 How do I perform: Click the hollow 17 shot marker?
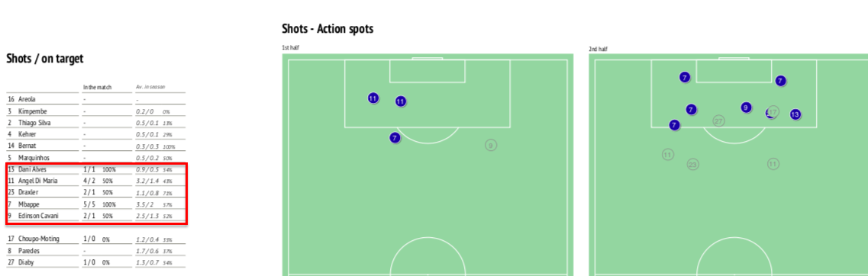coord(773,112)
